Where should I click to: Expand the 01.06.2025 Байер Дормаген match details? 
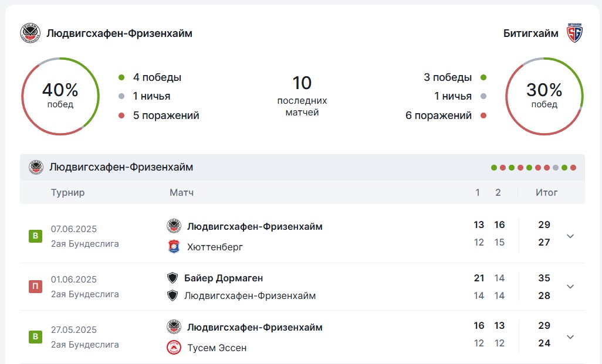coord(570,287)
